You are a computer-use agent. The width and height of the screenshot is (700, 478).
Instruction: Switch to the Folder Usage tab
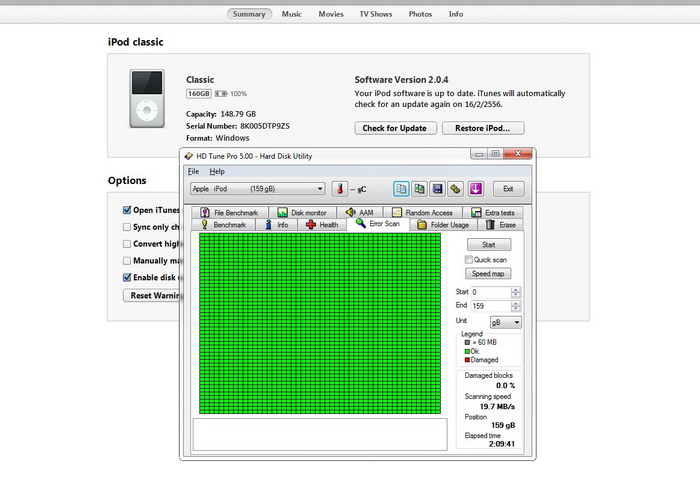click(x=442, y=225)
